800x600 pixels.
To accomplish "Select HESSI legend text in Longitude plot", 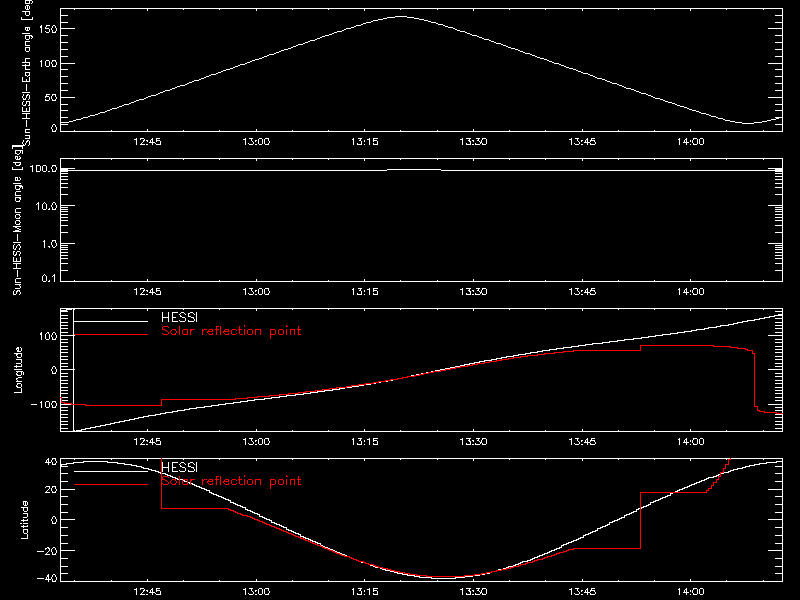I will click(180, 317).
